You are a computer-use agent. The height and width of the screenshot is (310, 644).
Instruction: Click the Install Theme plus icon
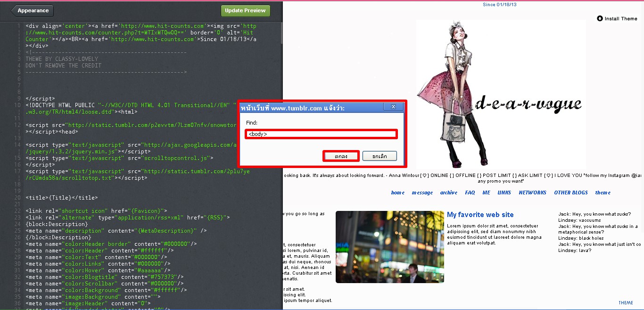(600, 18)
